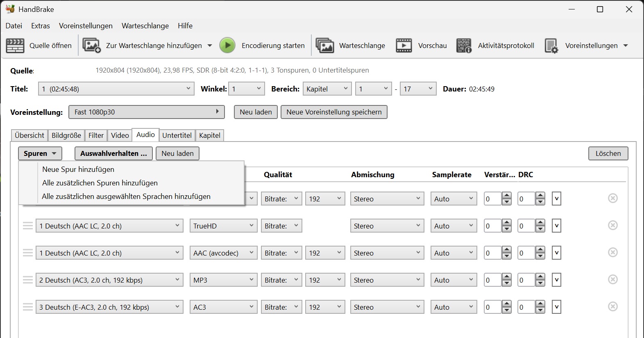The height and width of the screenshot is (338, 644).
Task: Open the MP3 codec dropdown
Action: click(x=223, y=280)
